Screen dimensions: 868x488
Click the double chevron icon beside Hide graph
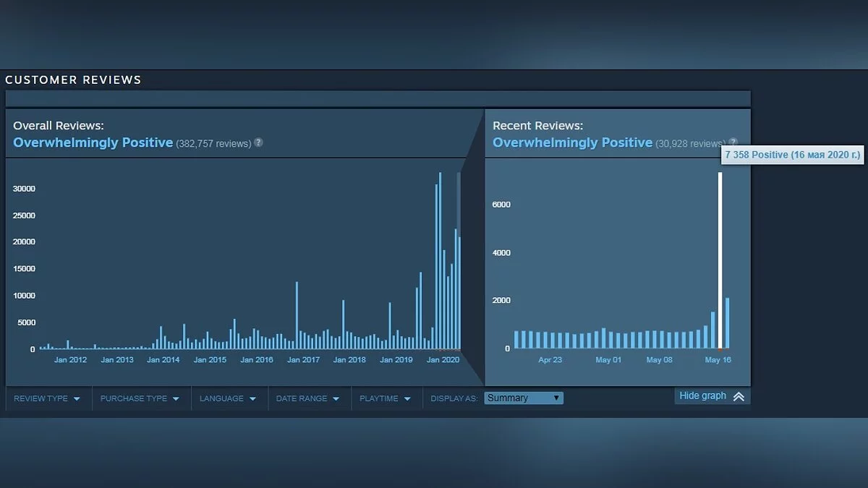tap(739, 396)
